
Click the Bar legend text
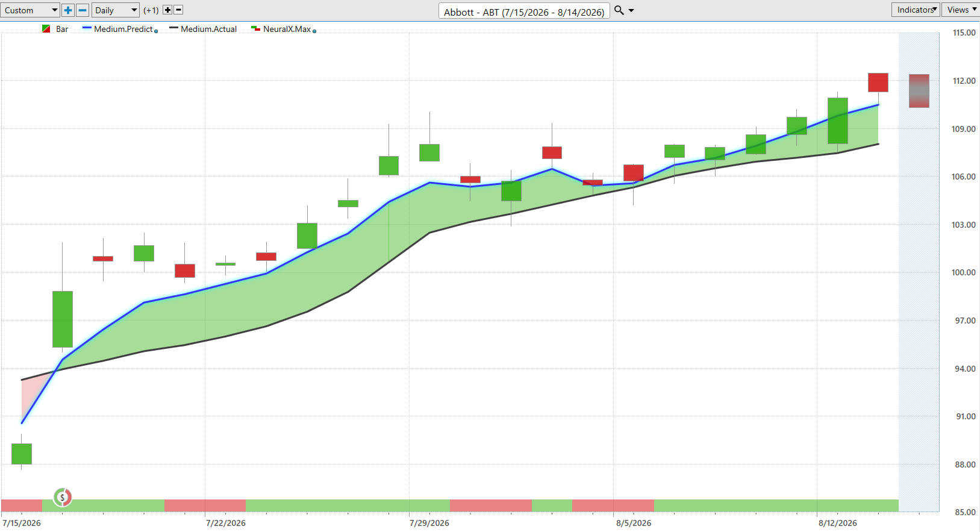click(62, 29)
